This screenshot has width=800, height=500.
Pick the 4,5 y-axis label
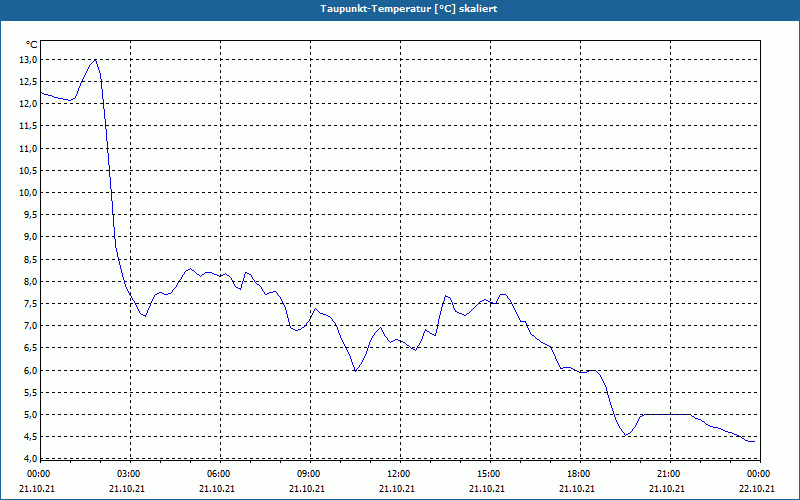click(x=31, y=437)
